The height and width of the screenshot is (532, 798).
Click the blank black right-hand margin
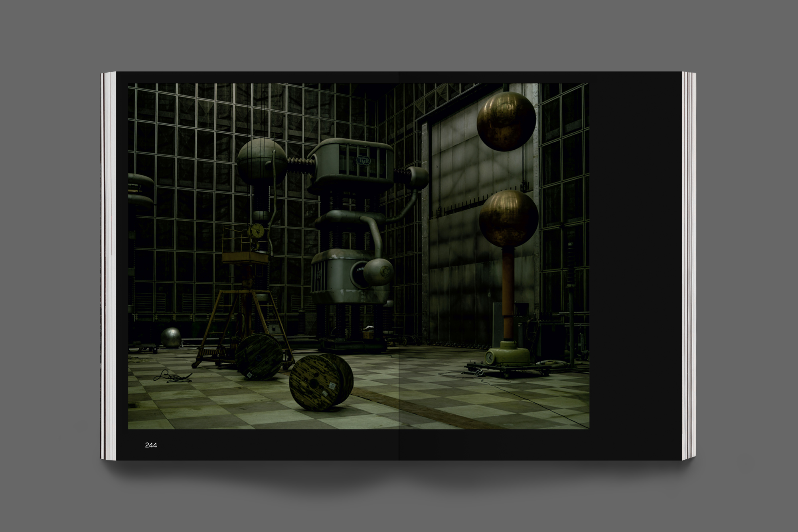[x=634, y=255]
